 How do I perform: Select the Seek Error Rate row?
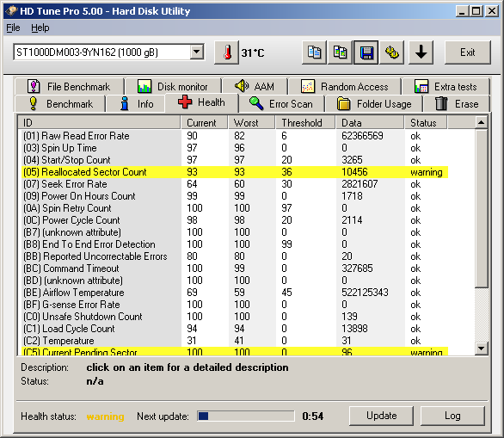(x=235, y=184)
